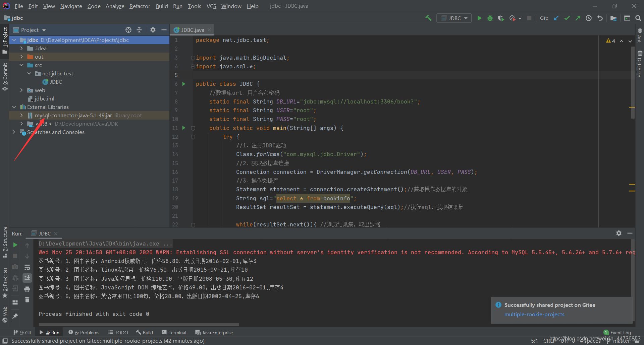Click the Git rollback icon
Screen dimensions: 644x345
coord(600,18)
